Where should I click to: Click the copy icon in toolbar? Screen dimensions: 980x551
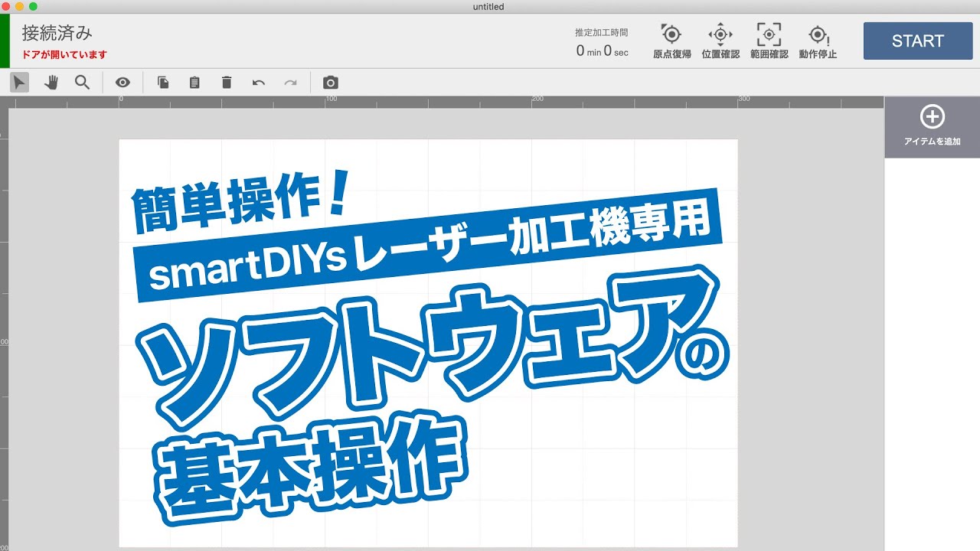pyautogui.click(x=163, y=82)
